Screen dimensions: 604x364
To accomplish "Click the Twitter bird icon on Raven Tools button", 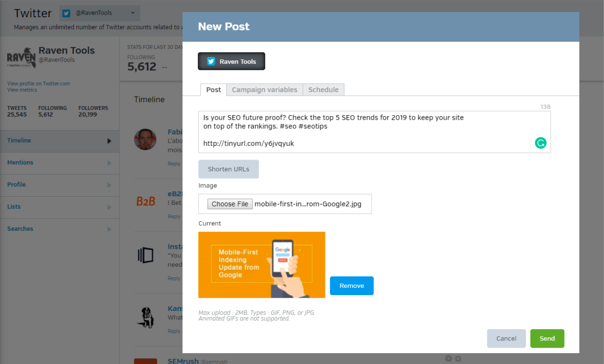I will point(211,62).
